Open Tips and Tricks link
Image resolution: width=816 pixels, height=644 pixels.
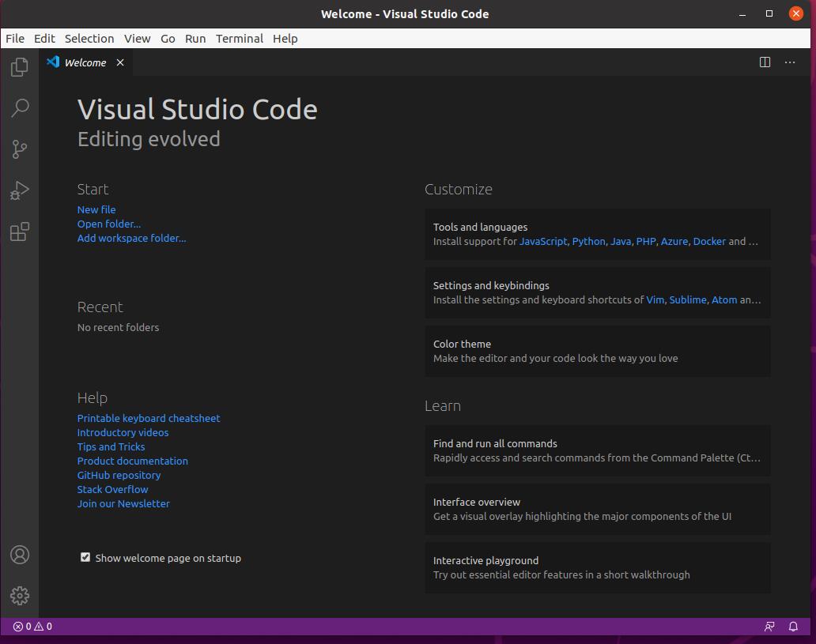pos(111,446)
